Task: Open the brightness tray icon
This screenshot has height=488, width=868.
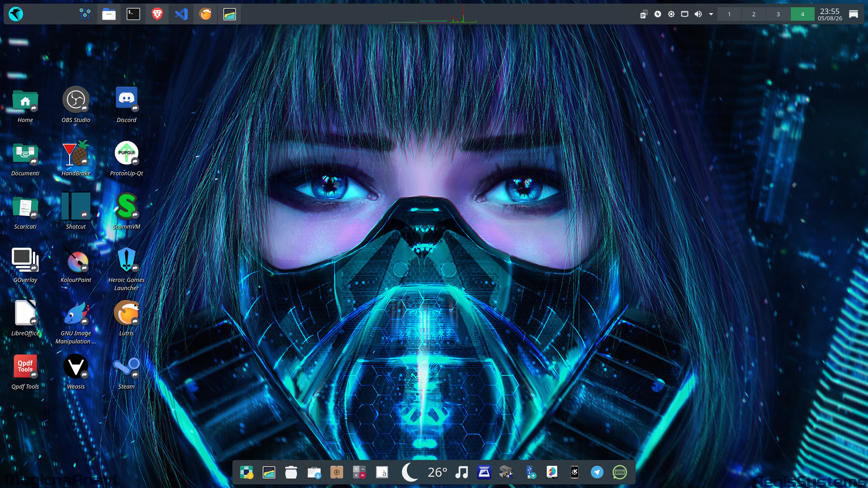Action: pyautogui.click(x=671, y=14)
